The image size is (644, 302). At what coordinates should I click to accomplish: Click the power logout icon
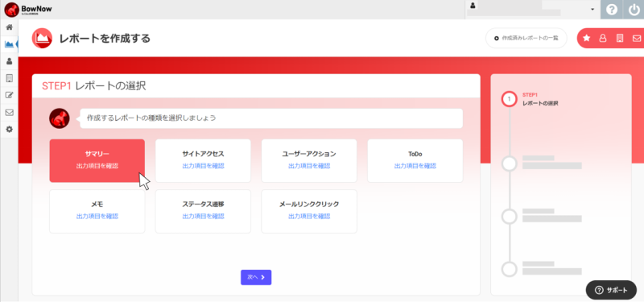click(x=634, y=10)
